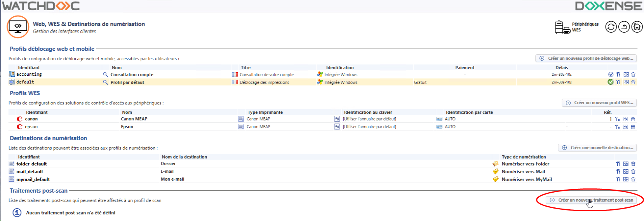Screen dimensions: 644x221
Task: Click the refresh icon in the header
Action: tap(611, 27)
